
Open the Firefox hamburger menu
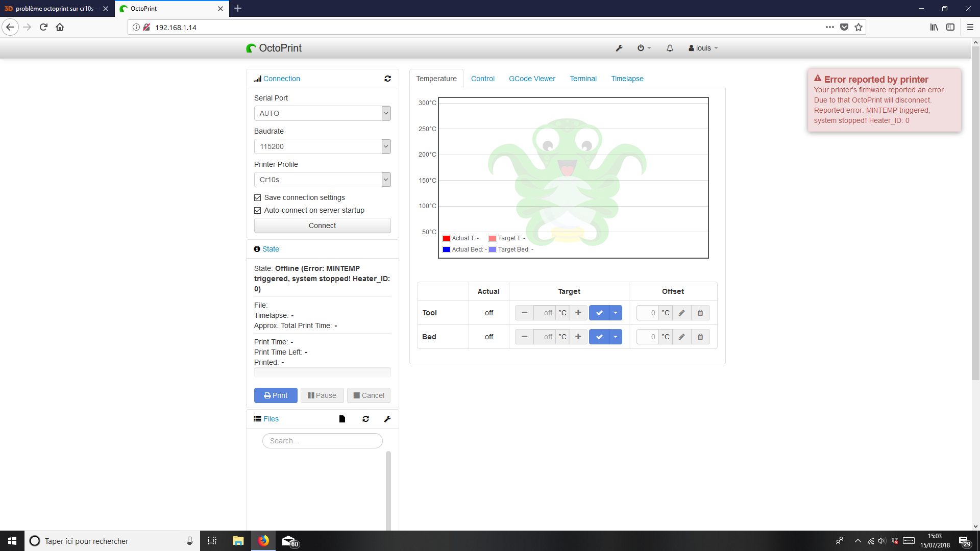tap(970, 27)
